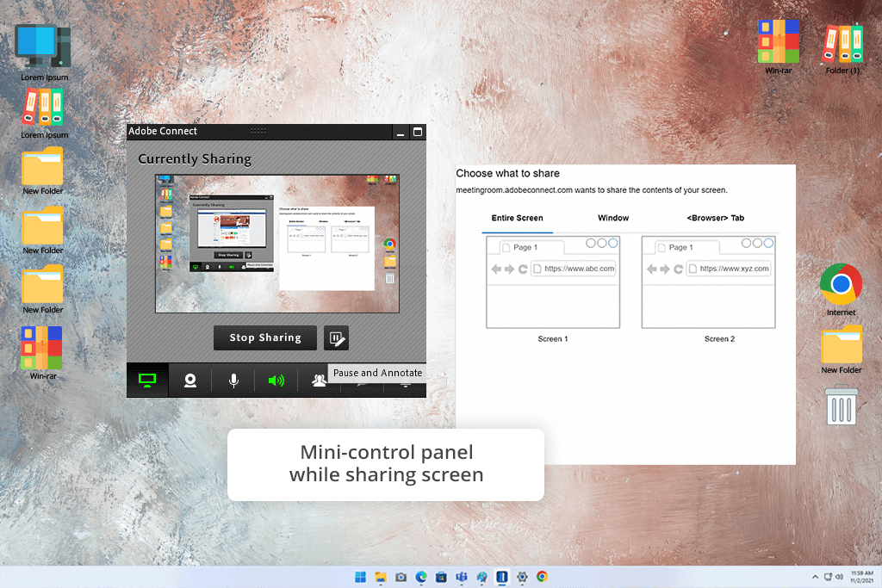The image size is (882, 588).
Task: Open Settings gear from the taskbar
Action: click(x=522, y=577)
